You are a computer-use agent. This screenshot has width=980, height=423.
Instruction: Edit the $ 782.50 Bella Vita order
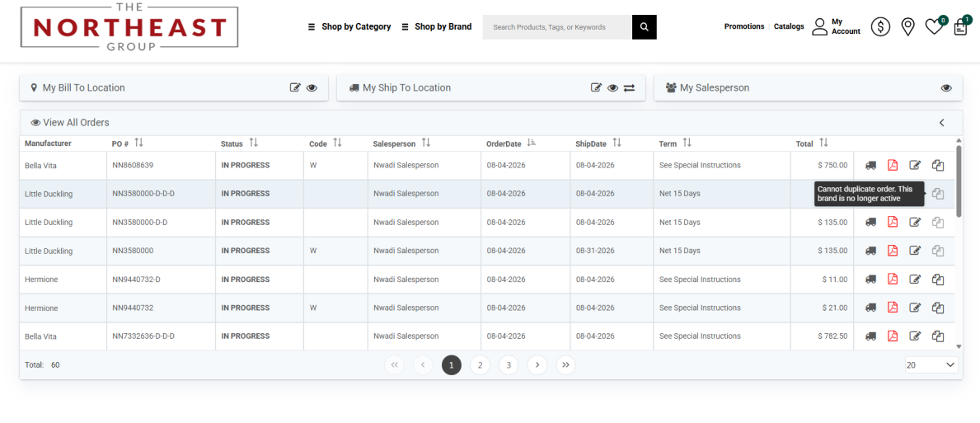click(915, 336)
